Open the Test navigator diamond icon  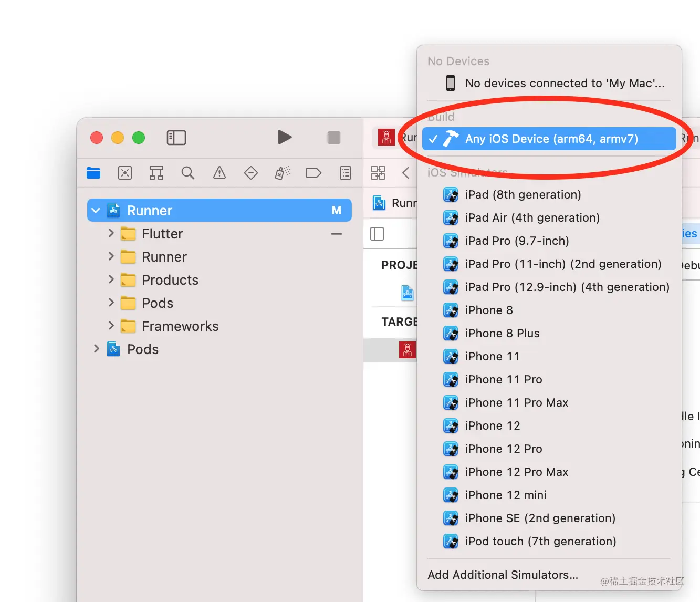pos(251,173)
